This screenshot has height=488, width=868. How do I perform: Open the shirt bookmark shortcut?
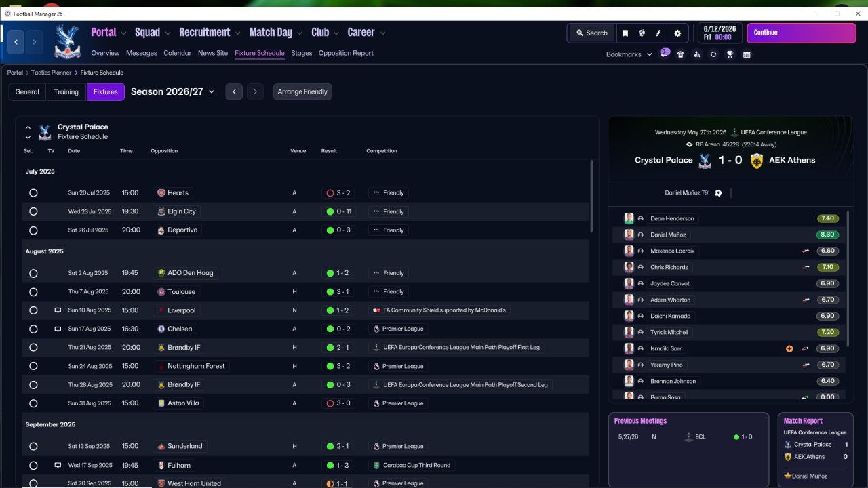coord(681,54)
